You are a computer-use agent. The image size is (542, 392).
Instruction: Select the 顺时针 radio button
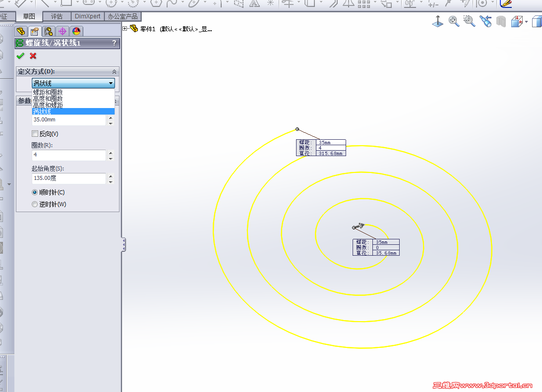tap(35, 192)
